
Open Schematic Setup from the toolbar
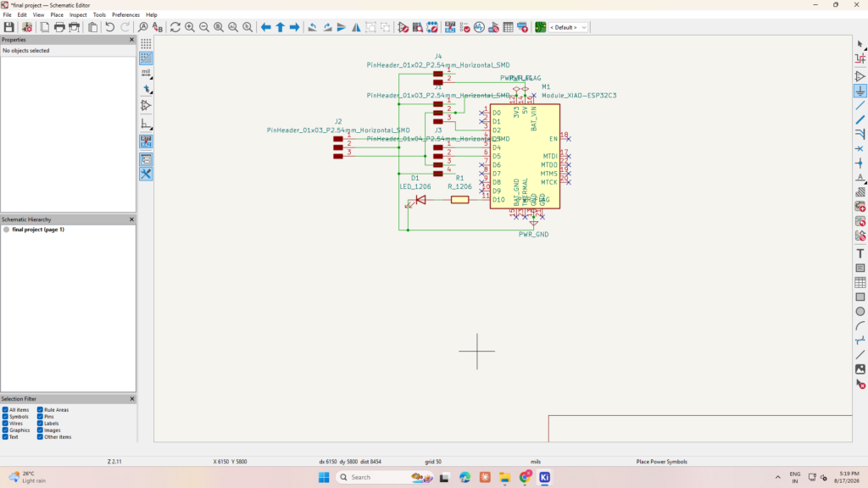tap(26, 27)
